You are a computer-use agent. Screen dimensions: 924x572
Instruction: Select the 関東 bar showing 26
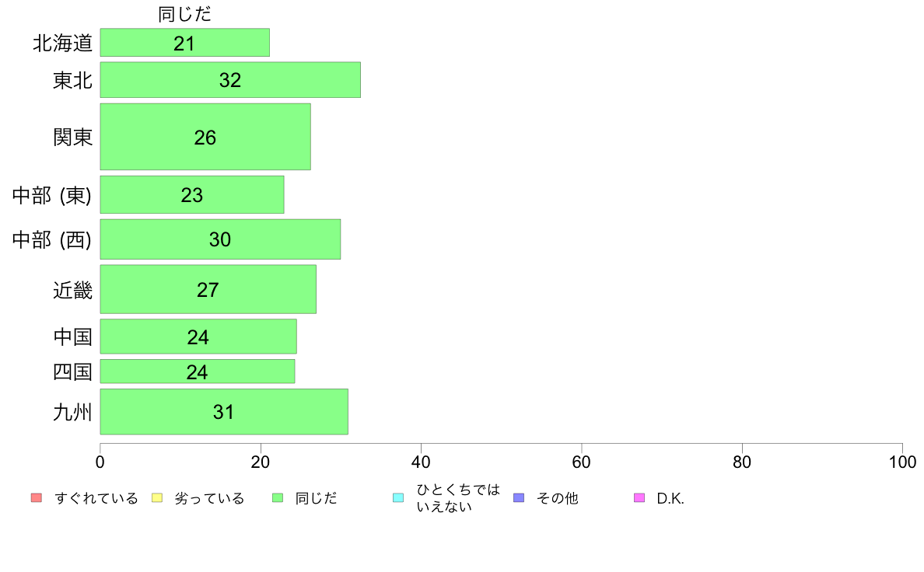click(205, 137)
